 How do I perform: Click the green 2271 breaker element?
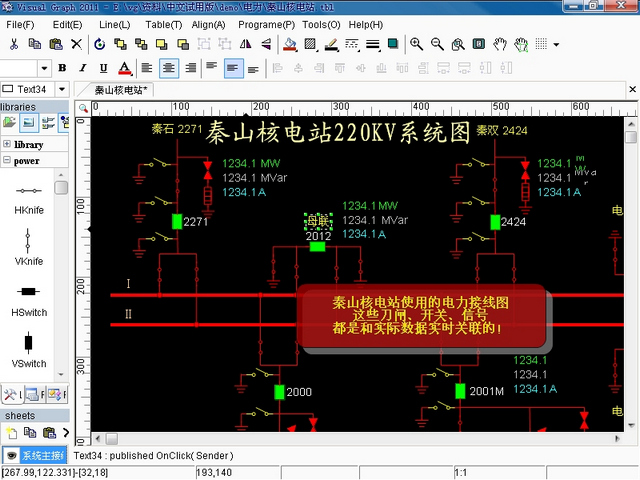(177, 221)
